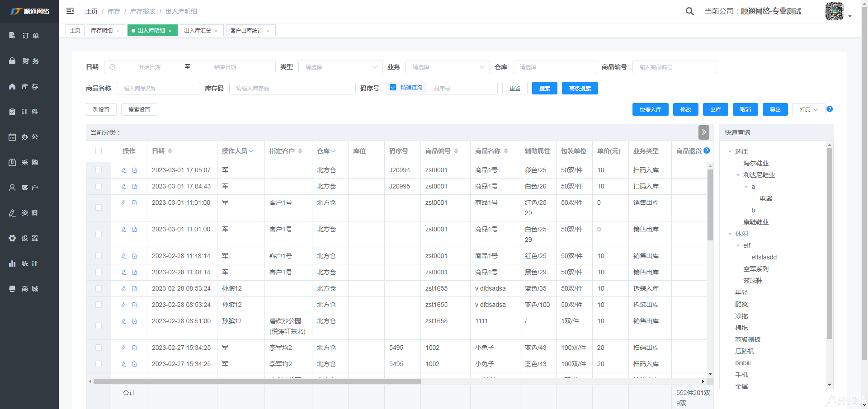Click document icon for row 2023-03-01 17:05:07
Viewport: 868px width, 409px height.
coord(134,170)
